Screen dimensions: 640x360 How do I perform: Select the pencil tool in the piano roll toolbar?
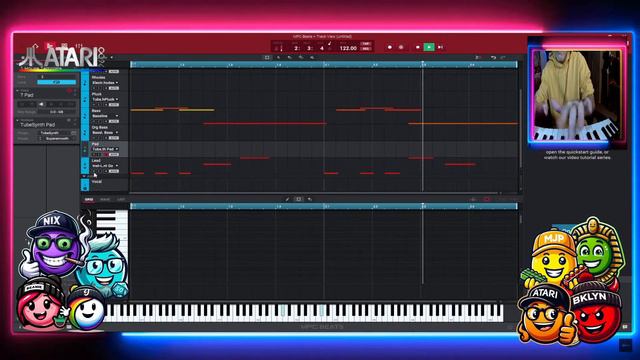tap(287, 199)
